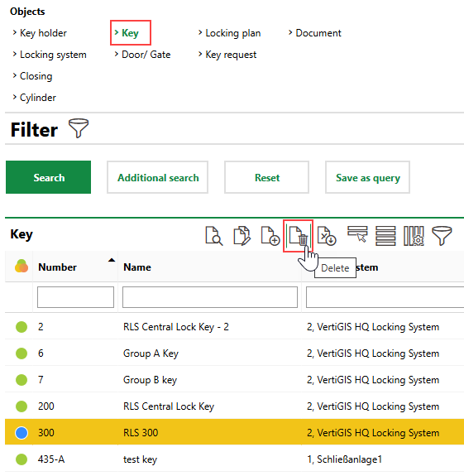Click the create new document plus icon
Image resolution: width=464 pixels, height=476 pixels.
[x=270, y=236]
